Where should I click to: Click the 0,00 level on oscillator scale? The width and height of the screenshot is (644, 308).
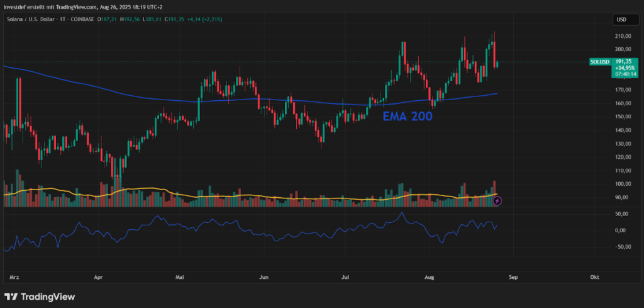621,230
